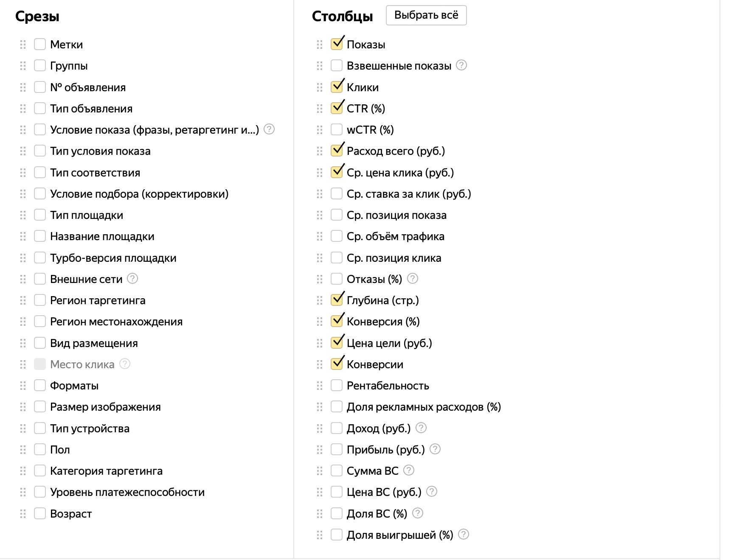Show hint for Доход (руб.)
742x560 pixels.
point(421,428)
